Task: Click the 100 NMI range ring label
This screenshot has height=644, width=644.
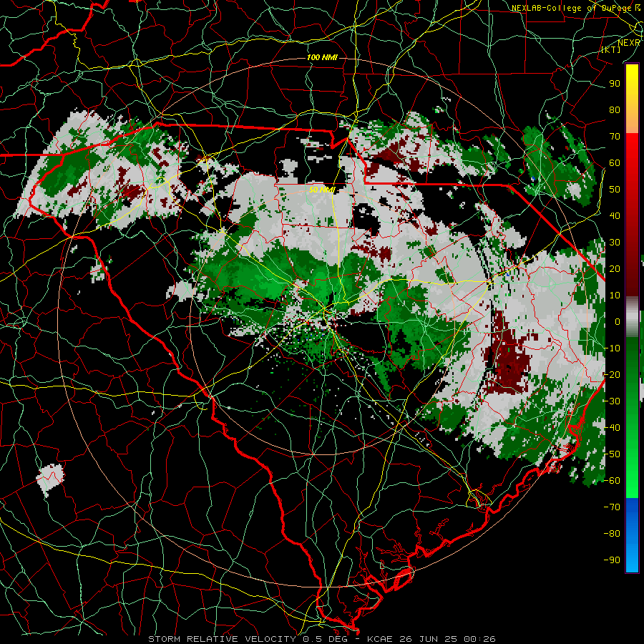Action: pos(322,57)
